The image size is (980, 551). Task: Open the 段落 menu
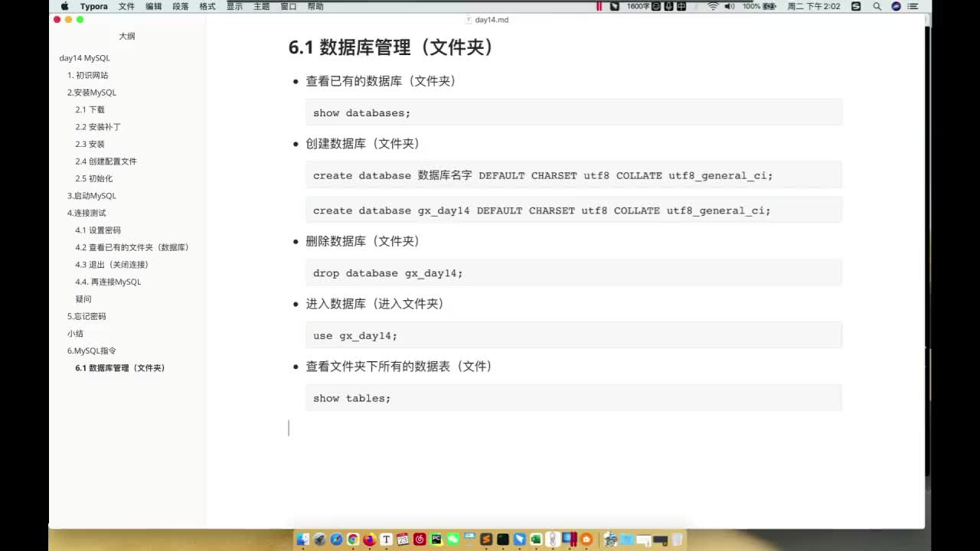tap(180, 6)
